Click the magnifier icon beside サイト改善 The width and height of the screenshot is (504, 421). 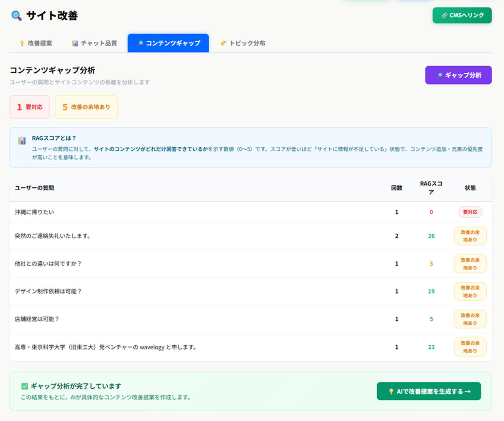coord(16,16)
